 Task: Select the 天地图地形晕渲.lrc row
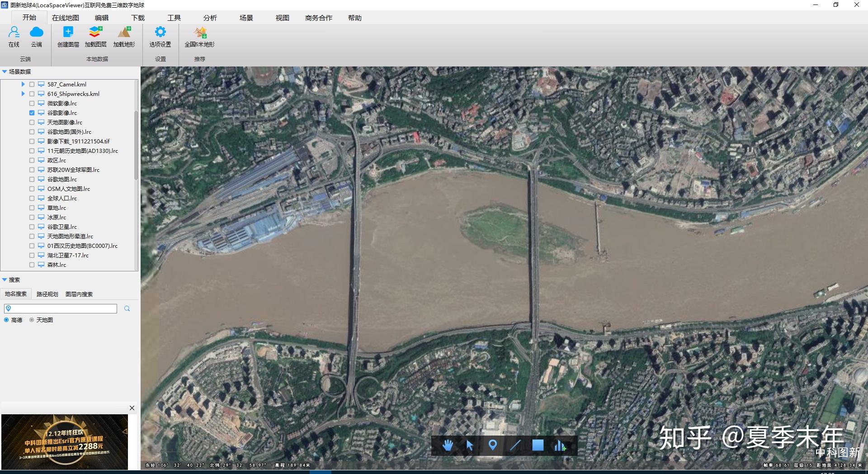70,236
